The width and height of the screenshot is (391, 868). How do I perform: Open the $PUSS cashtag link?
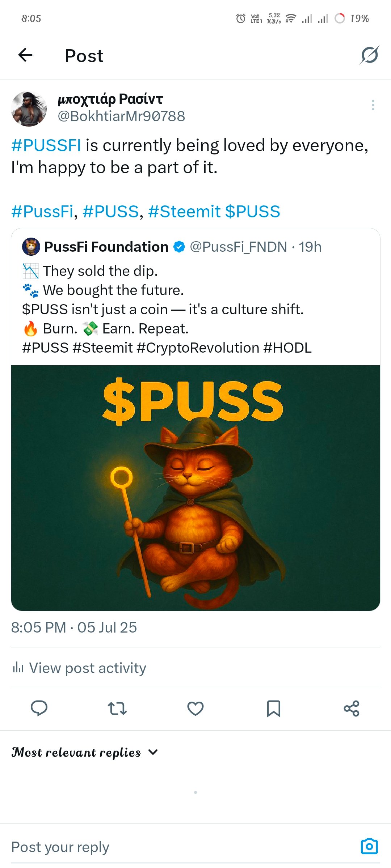(252, 211)
